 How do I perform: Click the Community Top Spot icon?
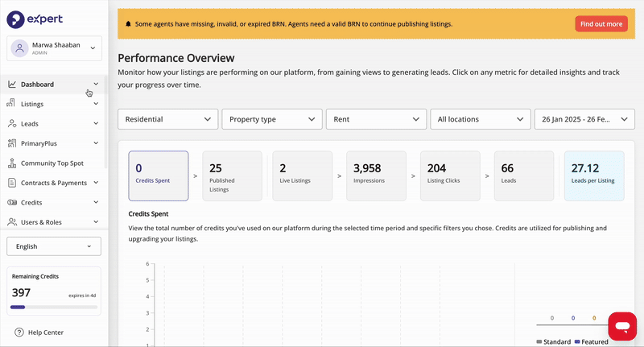click(x=12, y=163)
